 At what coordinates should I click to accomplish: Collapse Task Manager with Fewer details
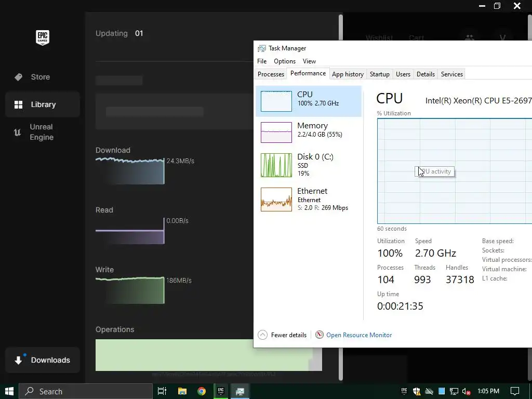coord(282,335)
